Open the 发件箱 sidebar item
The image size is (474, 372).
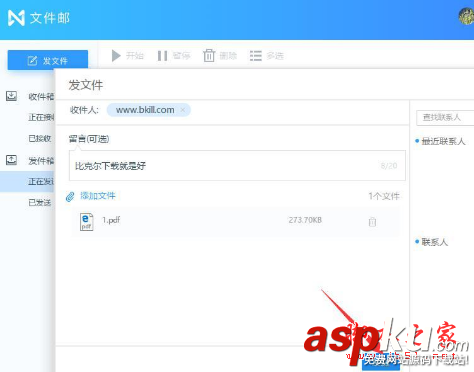(41, 161)
